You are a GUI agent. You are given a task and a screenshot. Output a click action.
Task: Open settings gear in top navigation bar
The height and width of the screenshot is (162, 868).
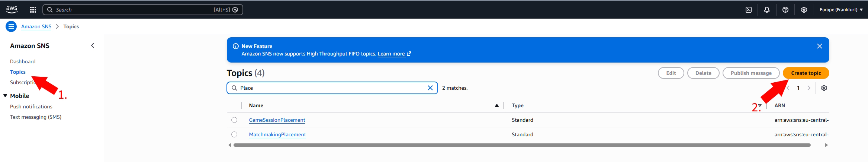tap(804, 10)
